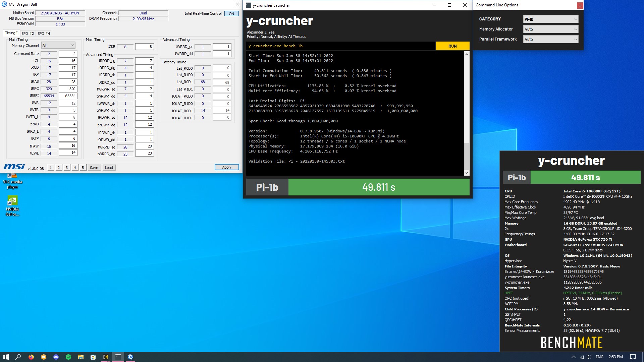Apply the memory timing settings
This screenshot has width=644, height=362.
coord(227,167)
